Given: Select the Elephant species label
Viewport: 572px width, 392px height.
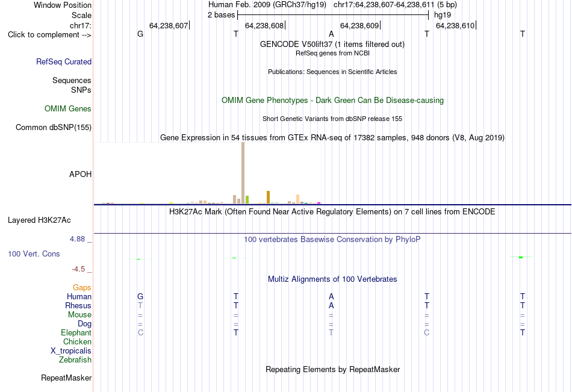Looking at the screenshot, I should click(76, 332).
